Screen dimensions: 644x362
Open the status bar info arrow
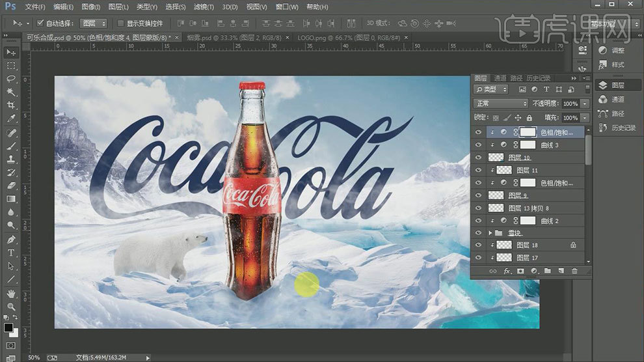click(x=148, y=358)
